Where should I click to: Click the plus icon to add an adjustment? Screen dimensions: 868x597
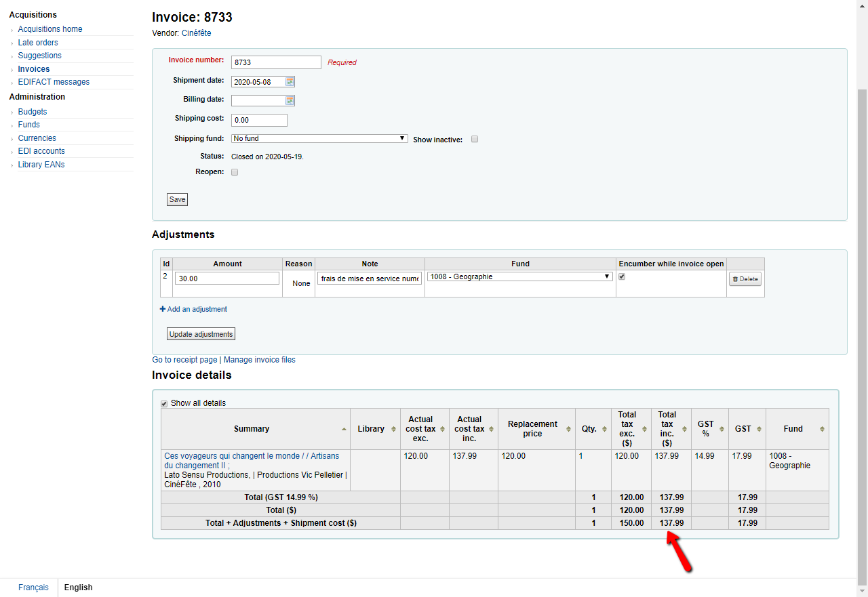(163, 309)
